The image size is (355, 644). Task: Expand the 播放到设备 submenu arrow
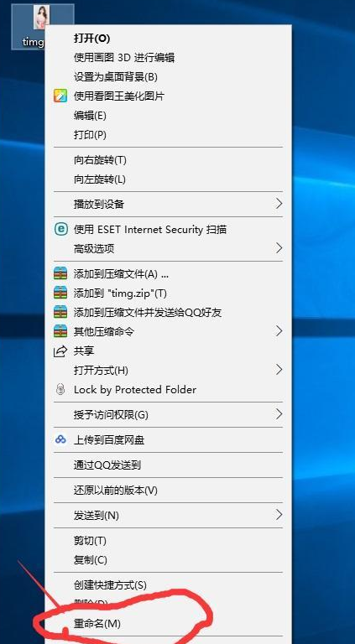[279, 203]
